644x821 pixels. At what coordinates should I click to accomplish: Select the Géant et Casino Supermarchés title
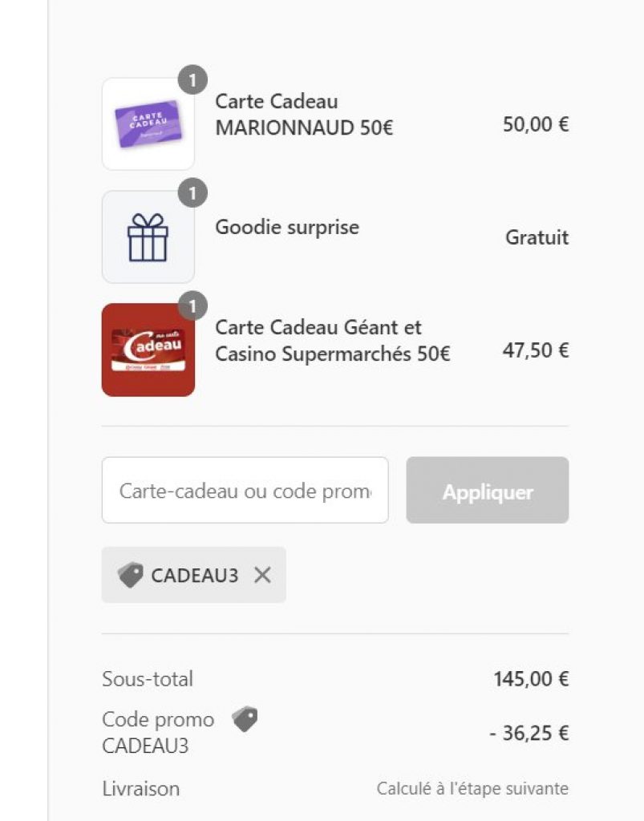tap(332, 341)
